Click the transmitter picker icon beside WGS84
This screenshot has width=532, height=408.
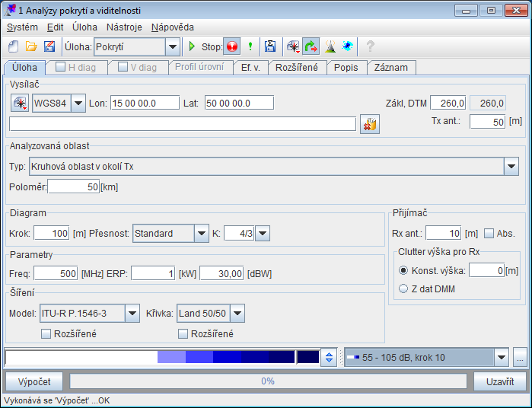coord(21,104)
